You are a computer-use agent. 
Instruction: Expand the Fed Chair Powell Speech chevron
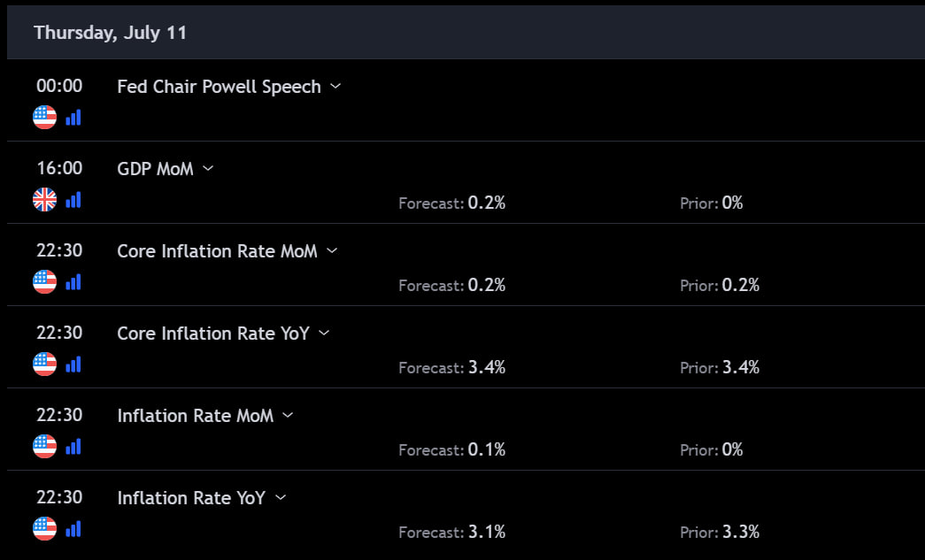tap(335, 86)
